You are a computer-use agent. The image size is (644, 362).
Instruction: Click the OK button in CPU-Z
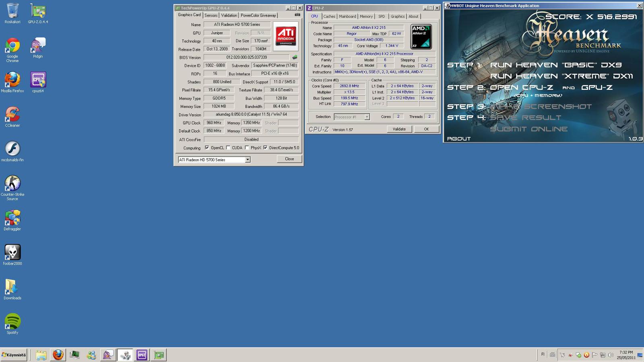[x=426, y=129]
